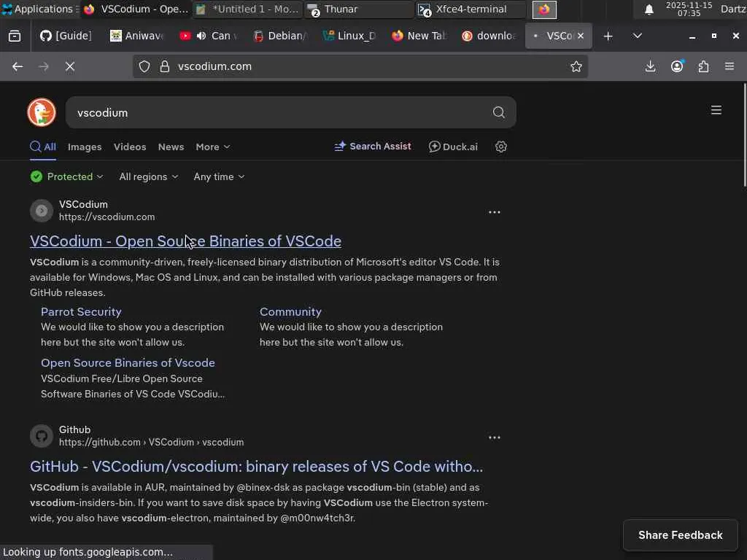Open the Firefox extensions puzzle icon
Screen dimensions: 747x560
coord(703,66)
